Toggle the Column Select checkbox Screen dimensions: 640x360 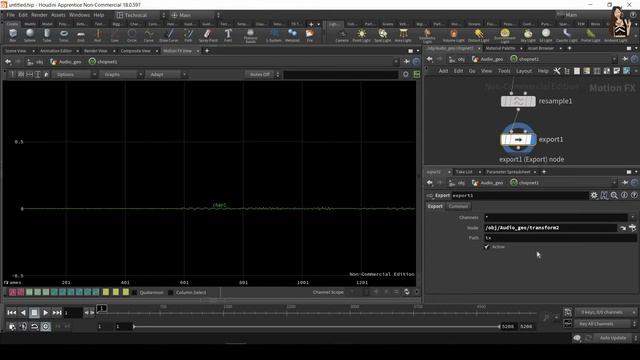coord(170,292)
